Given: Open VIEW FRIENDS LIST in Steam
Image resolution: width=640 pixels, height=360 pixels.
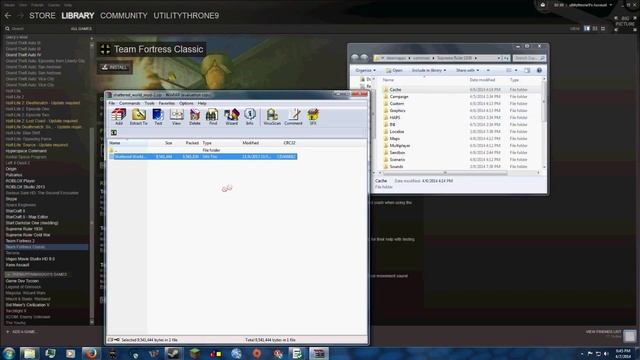Looking at the screenshot, I should pos(603,332).
